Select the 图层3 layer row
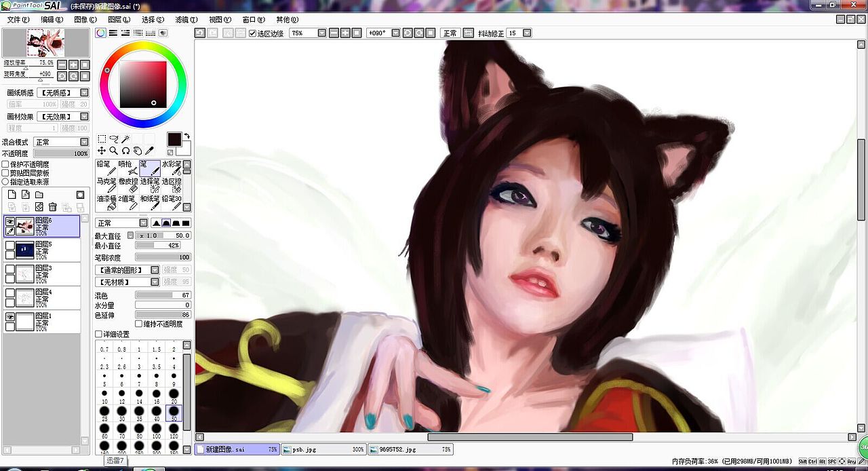The height and width of the screenshot is (471, 868). pos(41,274)
